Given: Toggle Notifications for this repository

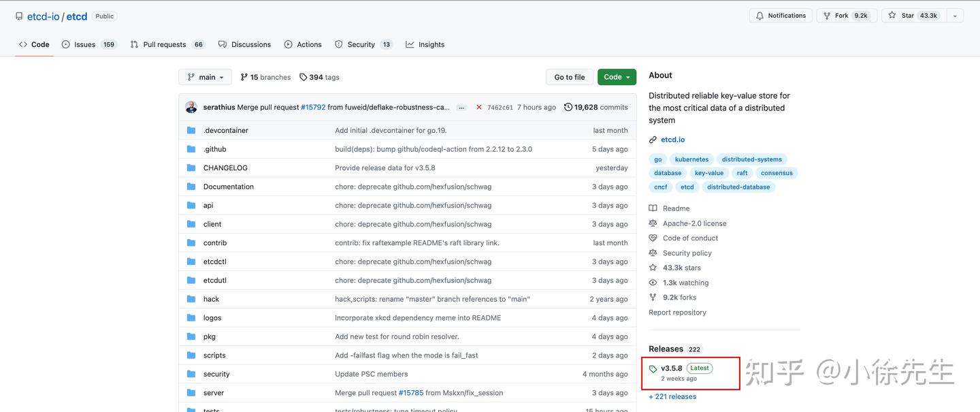Looking at the screenshot, I should 781,16.
